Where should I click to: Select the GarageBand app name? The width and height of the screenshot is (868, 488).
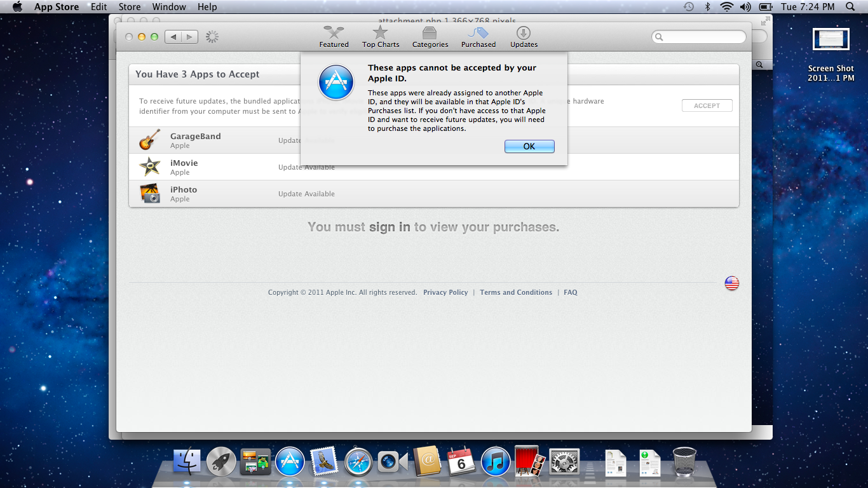click(196, 136)
